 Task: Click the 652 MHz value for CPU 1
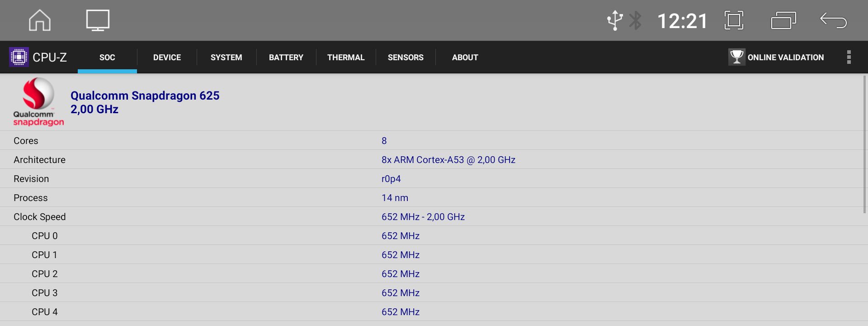pyautogui.click(x=401, y=255)
